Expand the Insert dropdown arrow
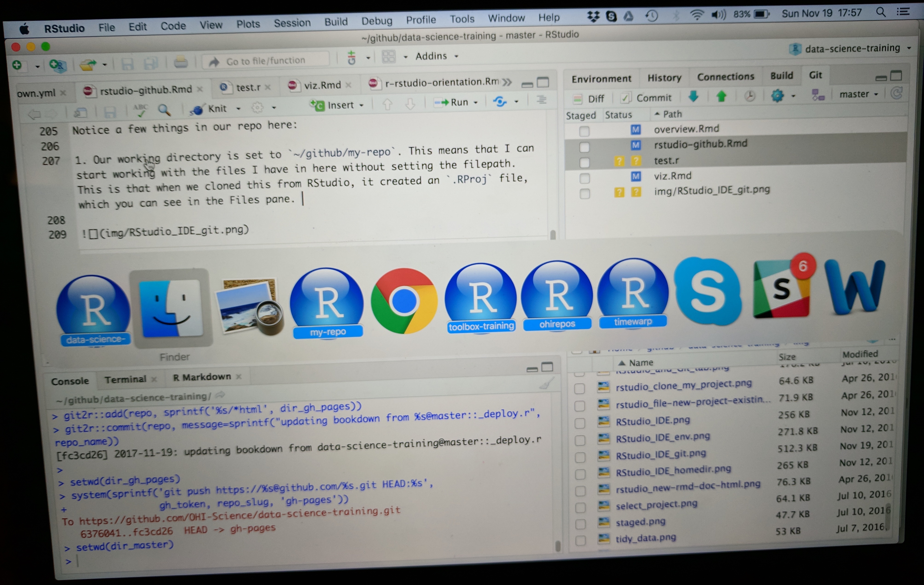This screenshot has height=585, width=924. [x=362, y=105]
